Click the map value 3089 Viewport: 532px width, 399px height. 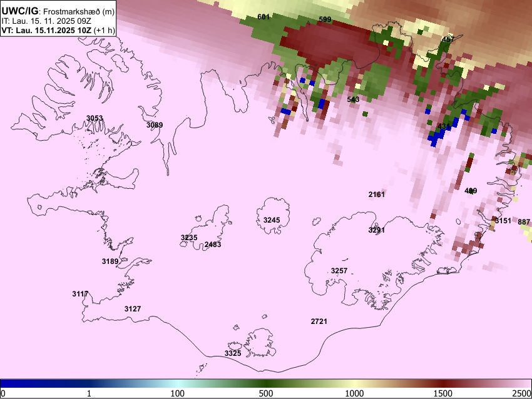coord(155,125)
